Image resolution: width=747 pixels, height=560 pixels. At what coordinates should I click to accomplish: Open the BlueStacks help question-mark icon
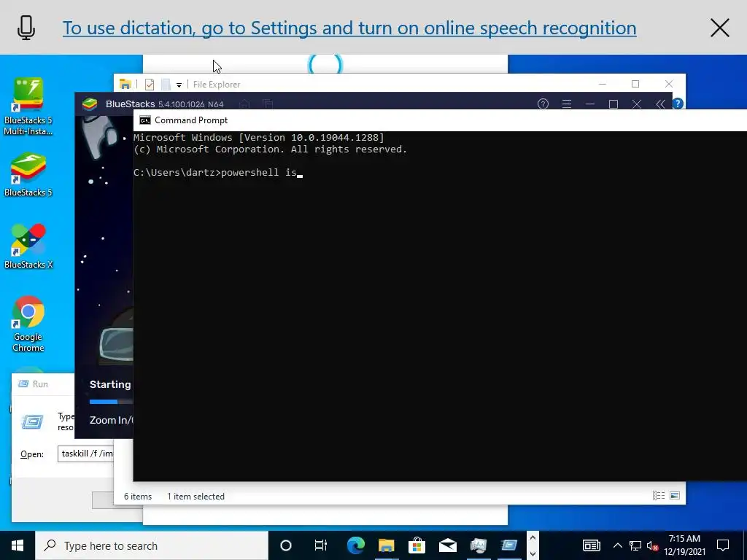click(543, 104)
